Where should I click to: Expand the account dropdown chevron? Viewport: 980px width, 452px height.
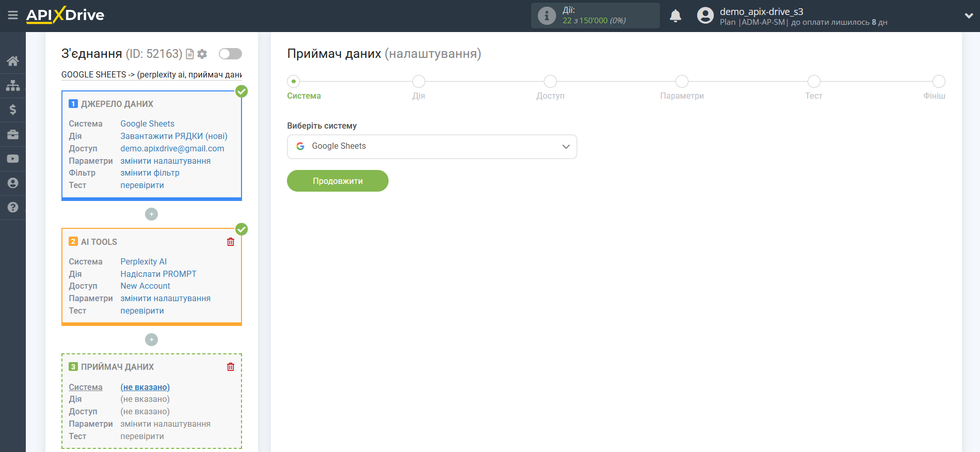(x=969, y=16)
